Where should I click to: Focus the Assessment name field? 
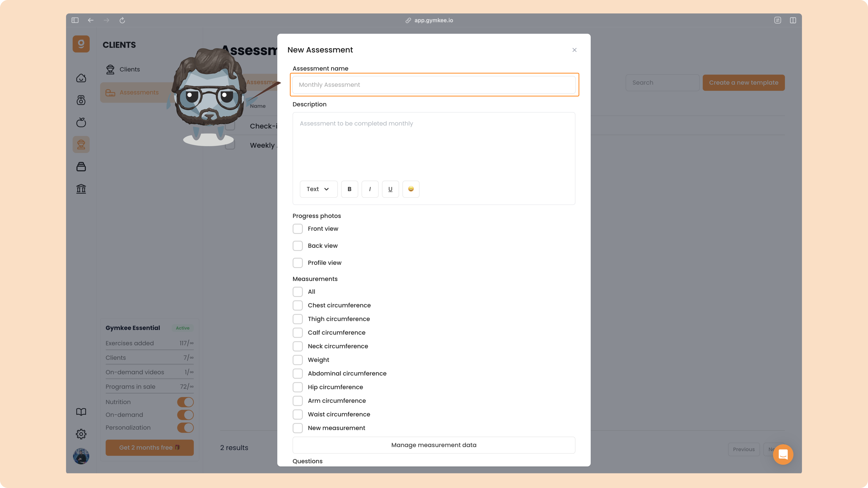pos(434,85)
